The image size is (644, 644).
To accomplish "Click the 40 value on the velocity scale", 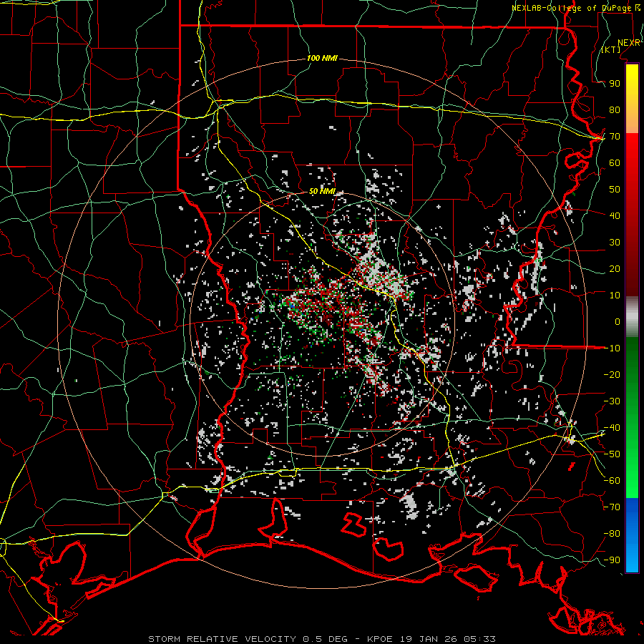I will [615, 216].
